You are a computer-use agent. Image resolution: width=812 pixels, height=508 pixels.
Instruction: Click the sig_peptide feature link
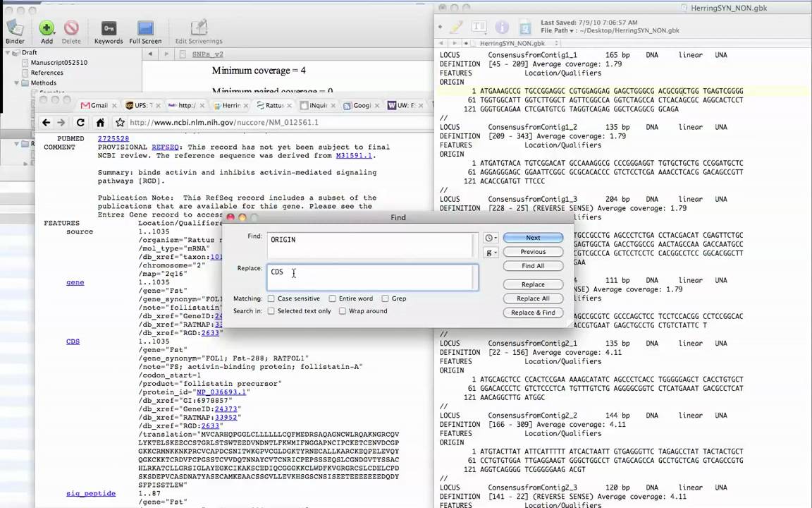click(x=91, y=493)
